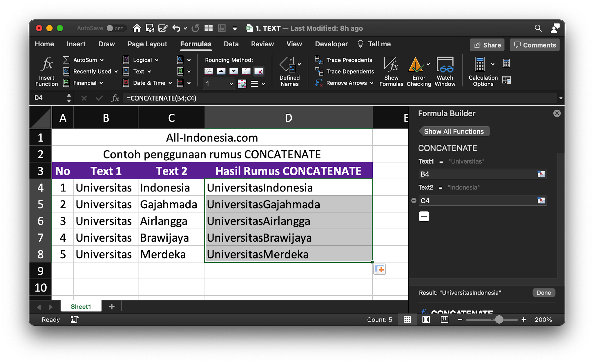Click the Home icon in title bar

137,28
